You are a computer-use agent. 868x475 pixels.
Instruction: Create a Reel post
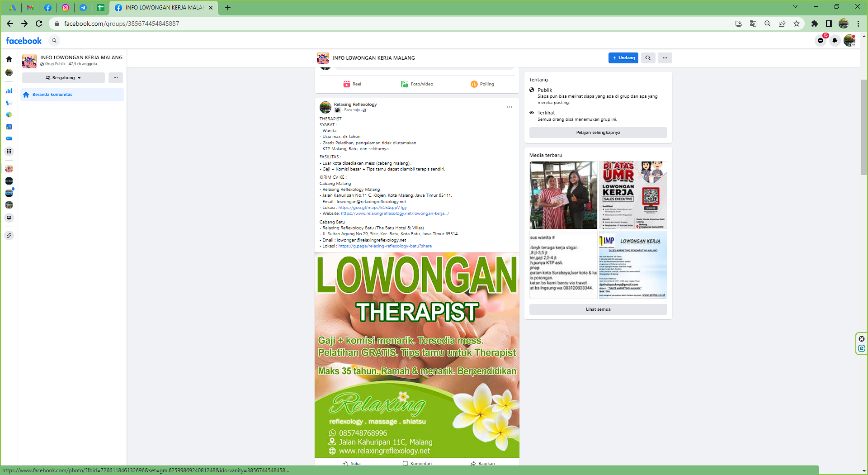(352, 84)
